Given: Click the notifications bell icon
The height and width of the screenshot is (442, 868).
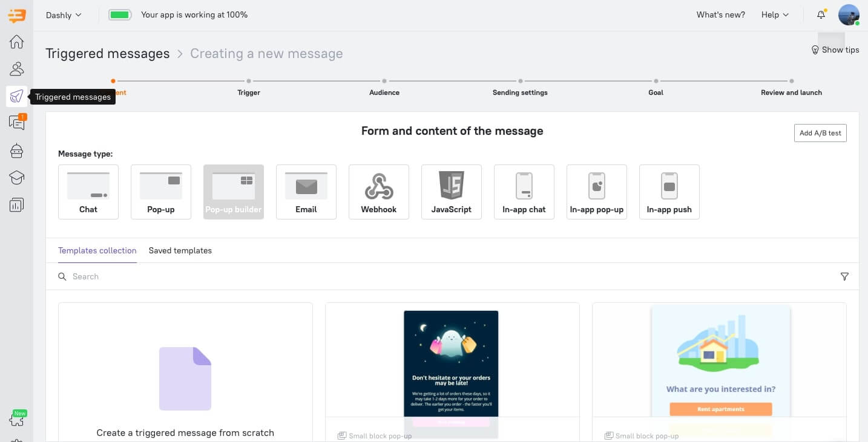Looking at the screenshot, I should click(821, 15).
